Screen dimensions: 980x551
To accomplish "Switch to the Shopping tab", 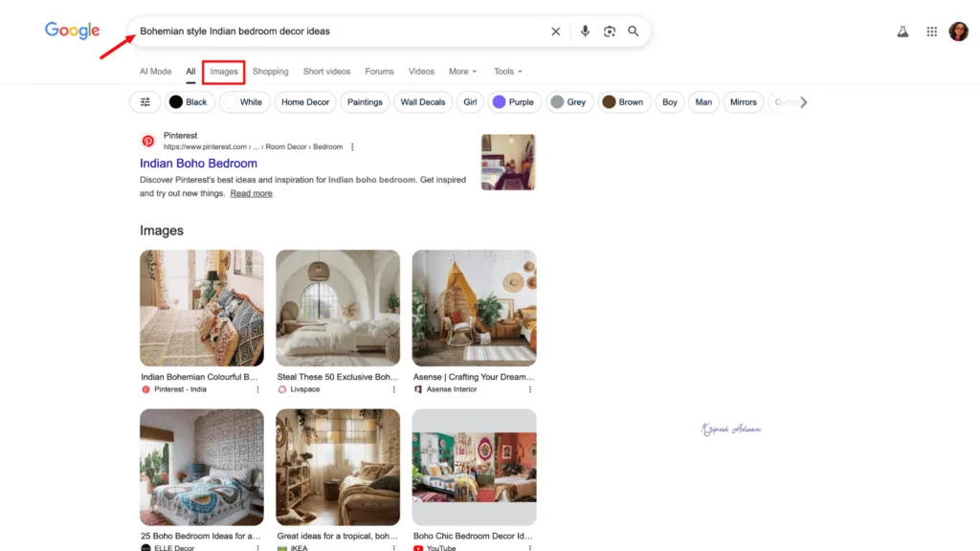I will 270,71.
